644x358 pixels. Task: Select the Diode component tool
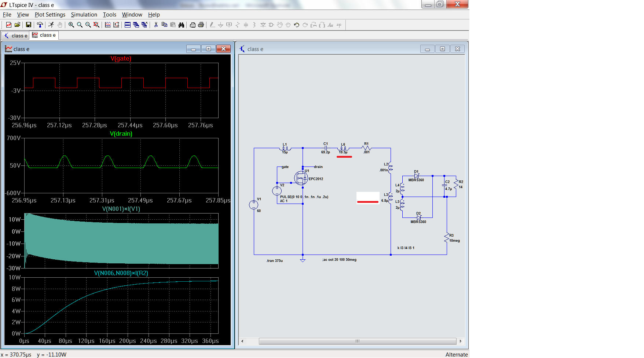[x=263, y=25]
